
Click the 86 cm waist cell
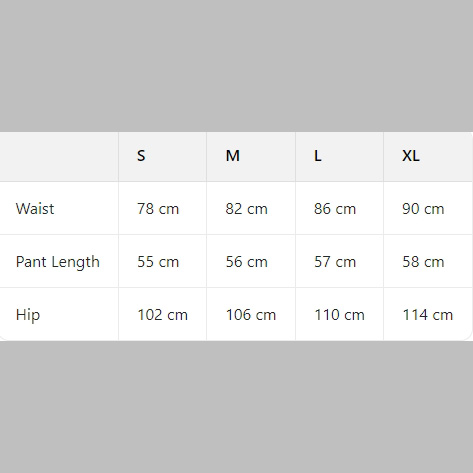tap(339, 208)
